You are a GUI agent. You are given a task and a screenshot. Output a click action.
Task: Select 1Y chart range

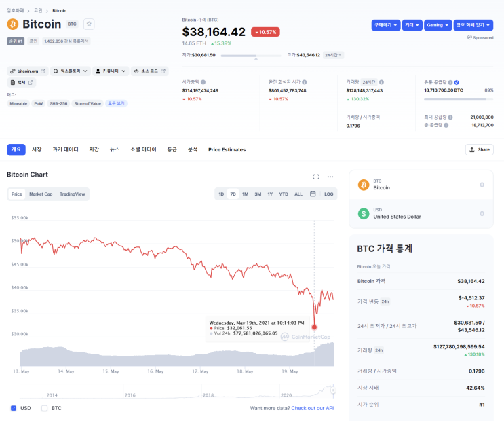[270, 194]
